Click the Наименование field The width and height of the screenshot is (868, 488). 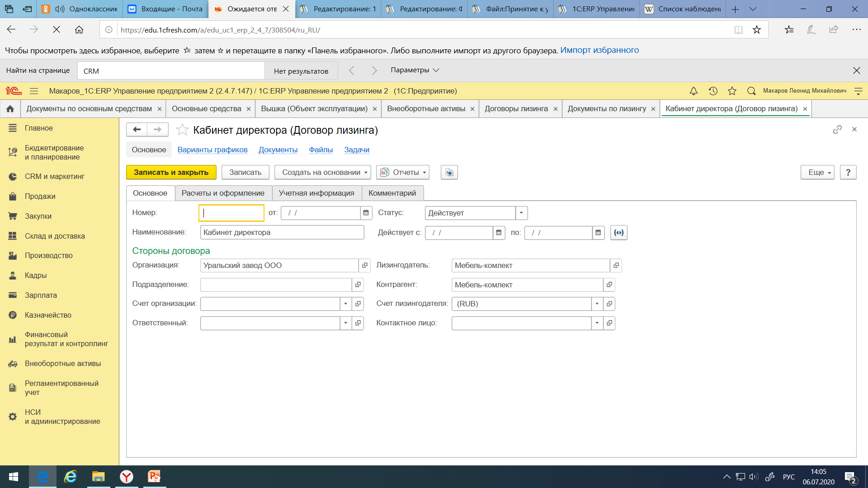282,233
